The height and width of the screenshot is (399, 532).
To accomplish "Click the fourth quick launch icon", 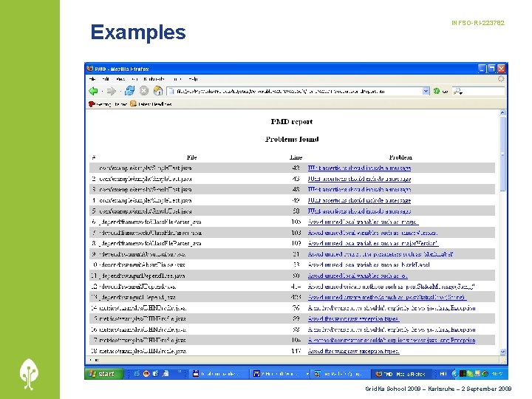I will 166,374.
